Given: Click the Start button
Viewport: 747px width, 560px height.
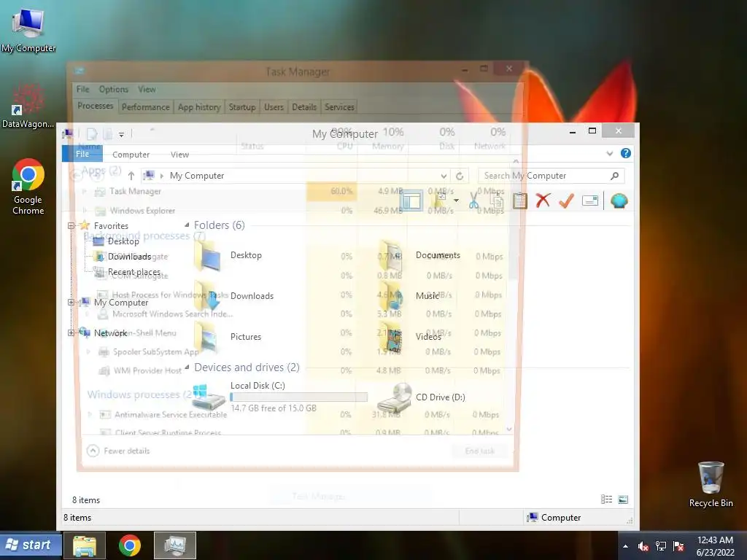Looking at the screenshot, I should tap(31, 545).
